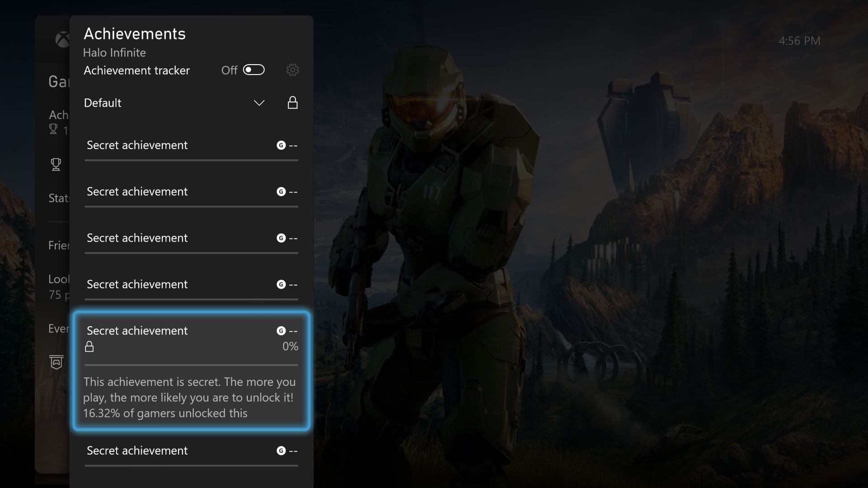
Task: Click the G gamerscore icon on the highlighted achievement
Action: (x=281, y=331)
